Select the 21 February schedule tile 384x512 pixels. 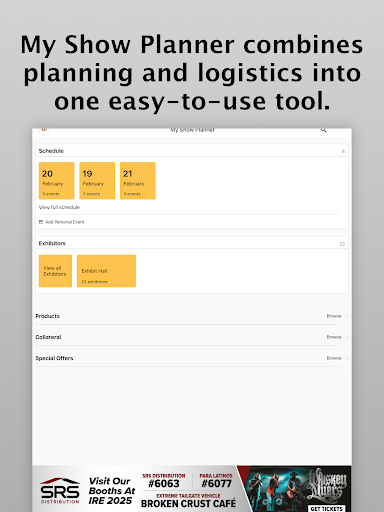tap(138, 181)
